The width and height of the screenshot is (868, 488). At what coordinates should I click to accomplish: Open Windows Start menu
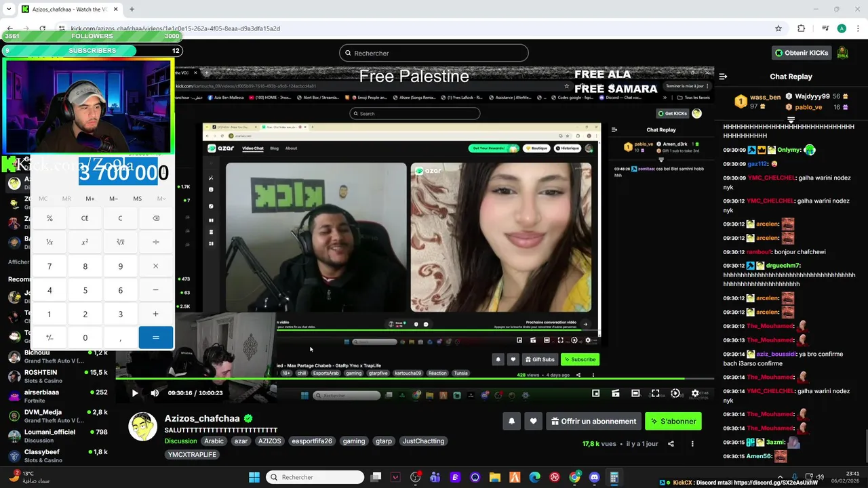tap(254, 477)
